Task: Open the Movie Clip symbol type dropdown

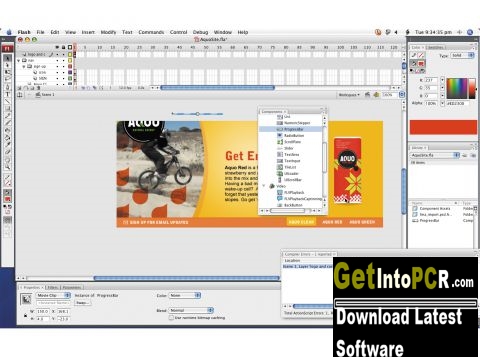Action: click(x=53, y=295)
